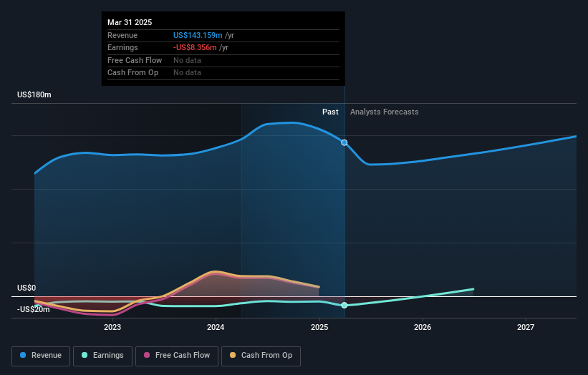The height and width of the screenshot is (375, 588).
Task: Click the 2026 x-axis label
Action: click(x=423, y=328)
